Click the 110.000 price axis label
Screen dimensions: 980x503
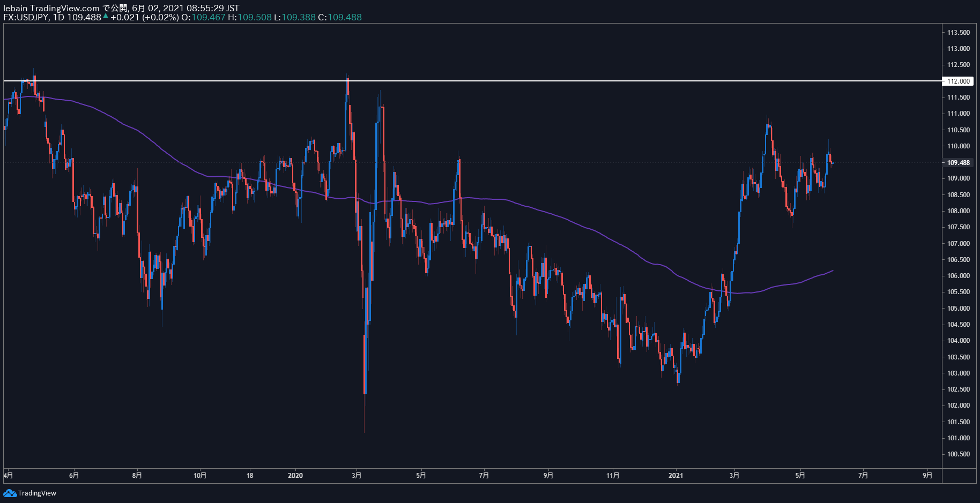(x=958, y=146)
